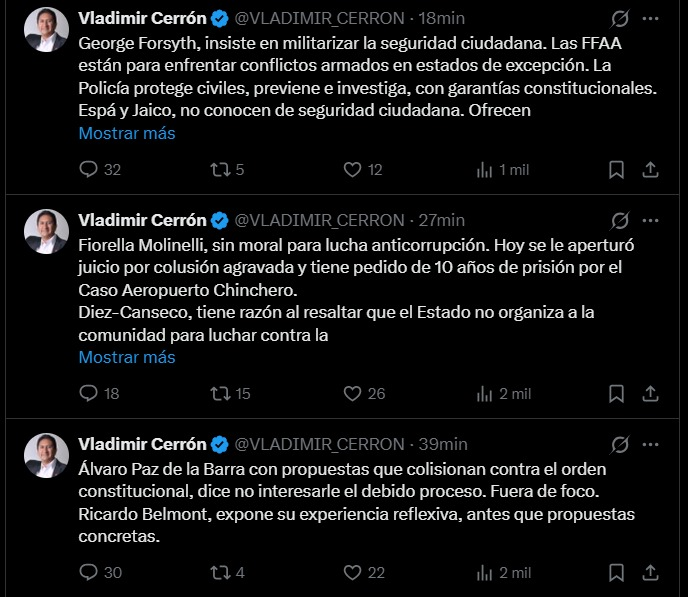Open Grok icon on the 18min tweet
Image resolution: width=688 pixels, height=597 pixels.
(619, 19)
